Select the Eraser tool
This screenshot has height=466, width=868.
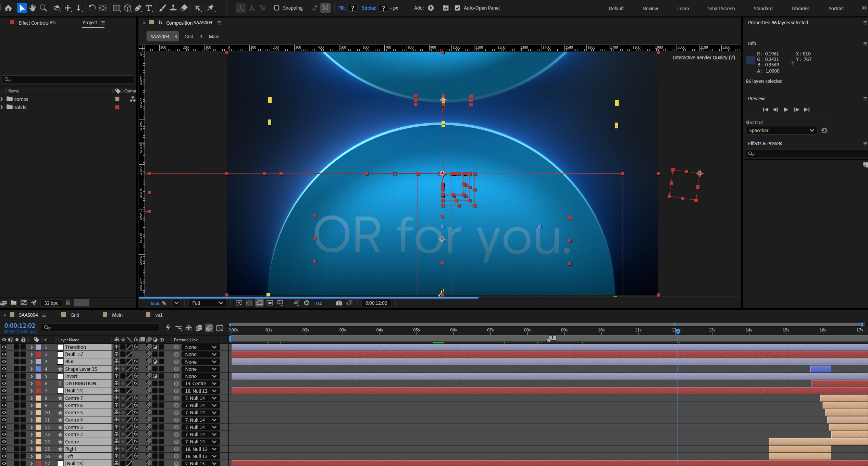click(184, 8)
